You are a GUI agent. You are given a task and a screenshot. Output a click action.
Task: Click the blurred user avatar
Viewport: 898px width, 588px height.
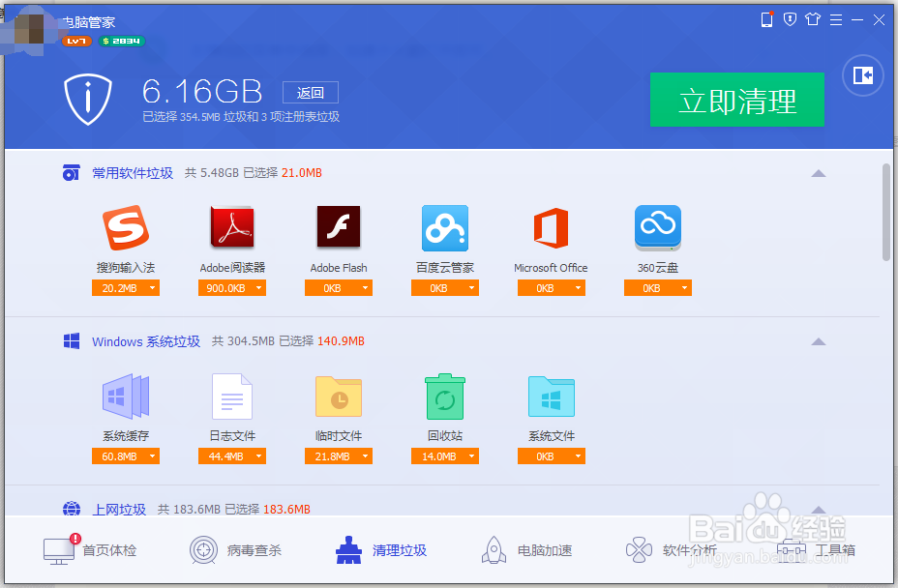32,32
